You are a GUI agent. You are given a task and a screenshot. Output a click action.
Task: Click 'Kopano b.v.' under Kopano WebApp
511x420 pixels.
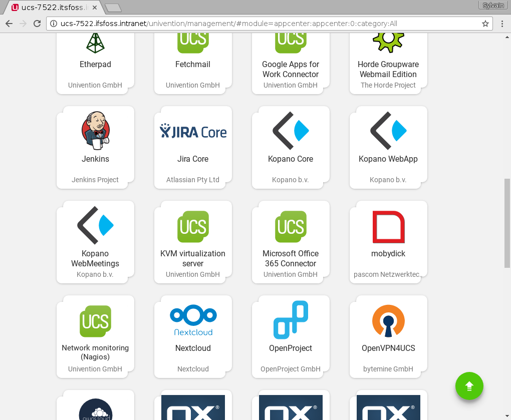pos(388,180)
